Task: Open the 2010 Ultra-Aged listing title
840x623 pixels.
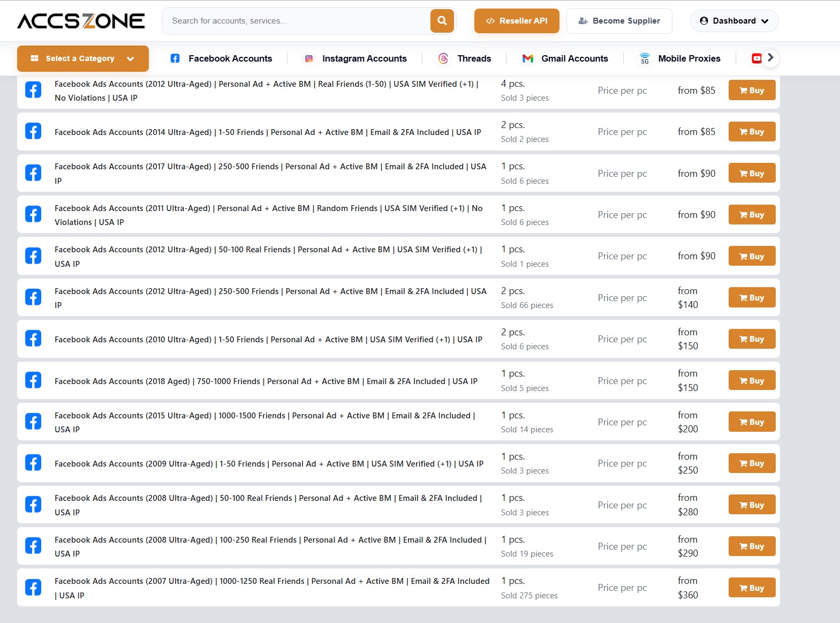Action: click(x=268, y=340)
